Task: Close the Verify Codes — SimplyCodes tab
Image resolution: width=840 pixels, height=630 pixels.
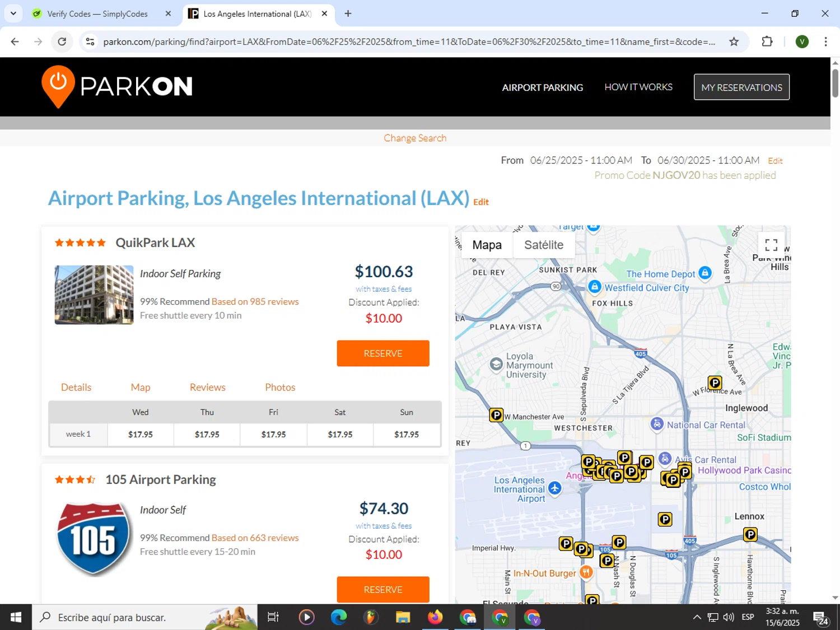Action: tap(168, 13)
